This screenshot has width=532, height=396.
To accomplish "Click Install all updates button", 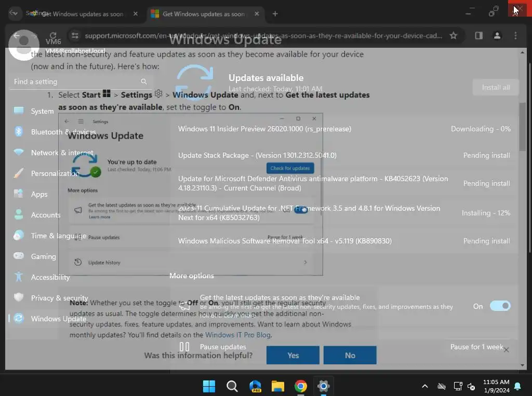I will [496, 88].
